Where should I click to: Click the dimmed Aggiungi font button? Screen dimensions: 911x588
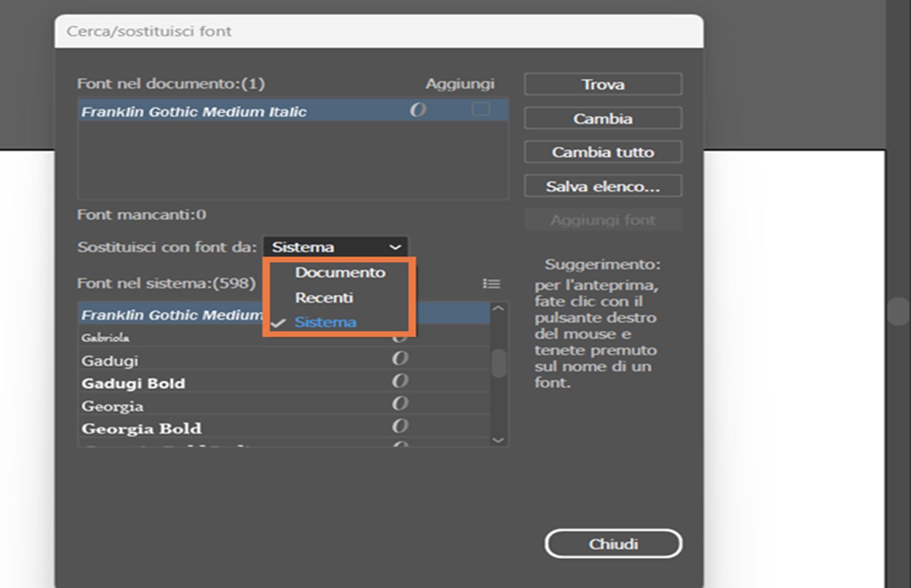click(603, 220)
